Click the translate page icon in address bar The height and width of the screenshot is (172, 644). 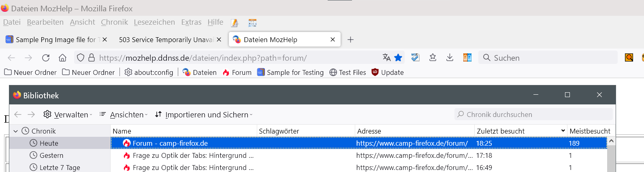(386, 57)
